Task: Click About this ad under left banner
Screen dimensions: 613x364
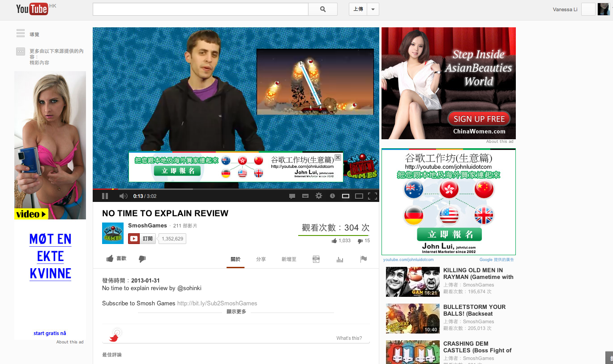Action: pyautogui.click(x=70, y=342)
